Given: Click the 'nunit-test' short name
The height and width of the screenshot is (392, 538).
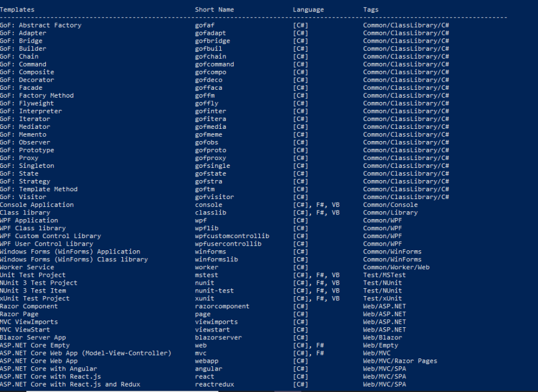Looking at the screenshot, I should (215, 291).
